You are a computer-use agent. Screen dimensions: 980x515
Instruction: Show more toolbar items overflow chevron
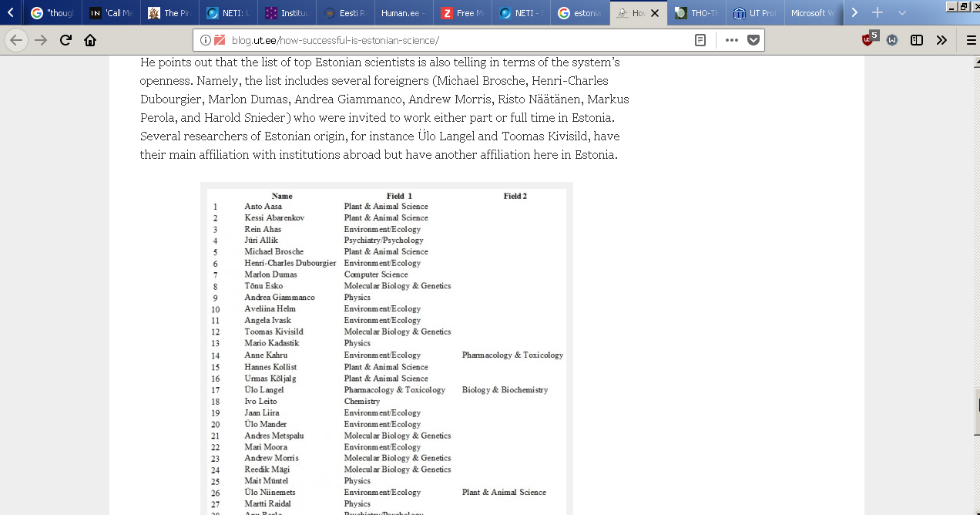(x=941, y=40)
